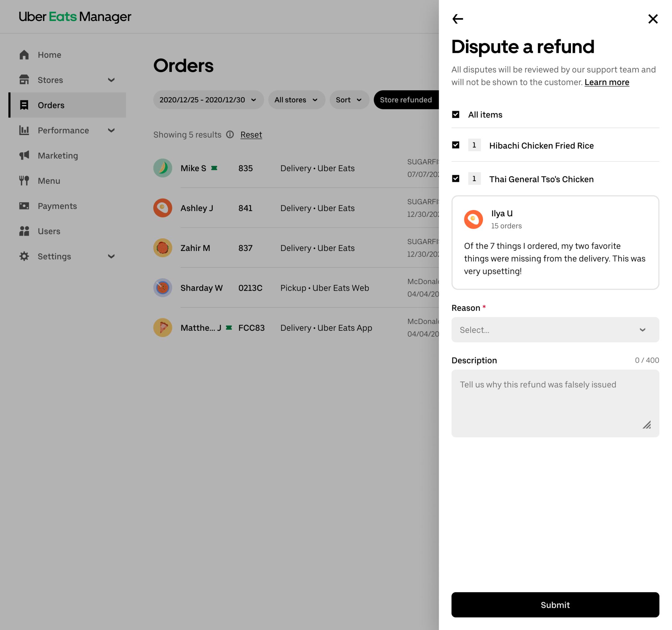Close the Dispute a refund panel
Image resolution: width=672 pixels, height=630 pixels.
click(653, 19)
